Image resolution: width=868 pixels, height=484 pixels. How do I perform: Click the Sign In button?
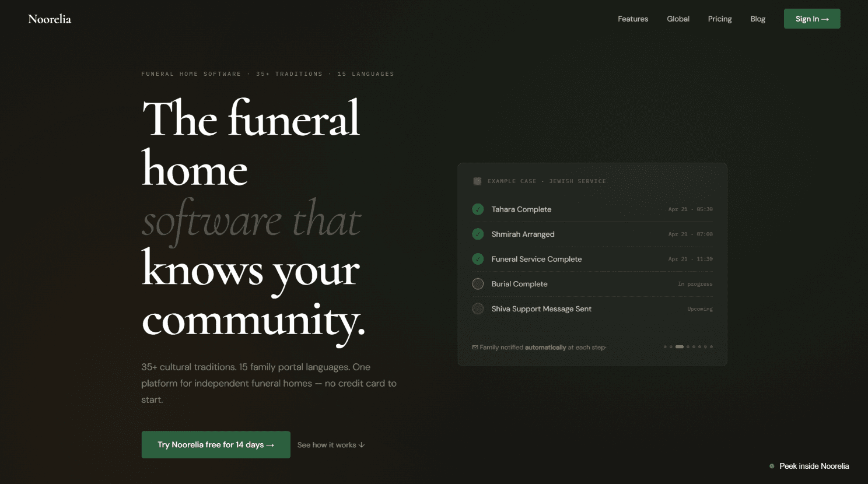pos(812,19)
